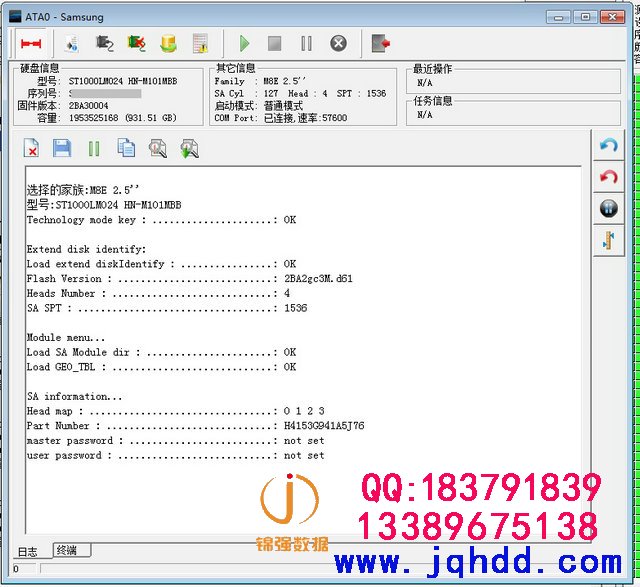
Task: Click the report with warning sign icon
Action: [x=200, y=44]
